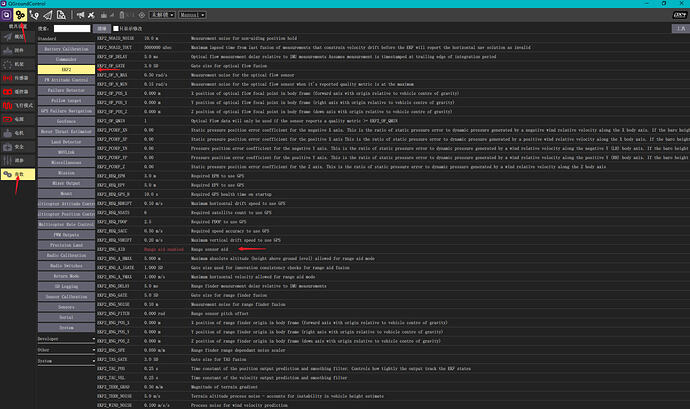The height and width of the screenshot is (409, 690).
Task: Open the 安全 safety setup page
Action: (x=16, y=146)
